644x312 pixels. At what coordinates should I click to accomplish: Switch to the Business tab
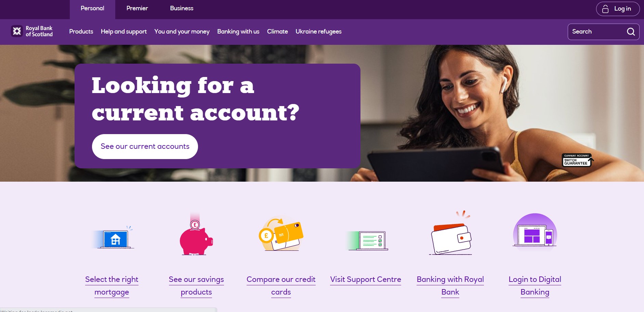(182, 9)
